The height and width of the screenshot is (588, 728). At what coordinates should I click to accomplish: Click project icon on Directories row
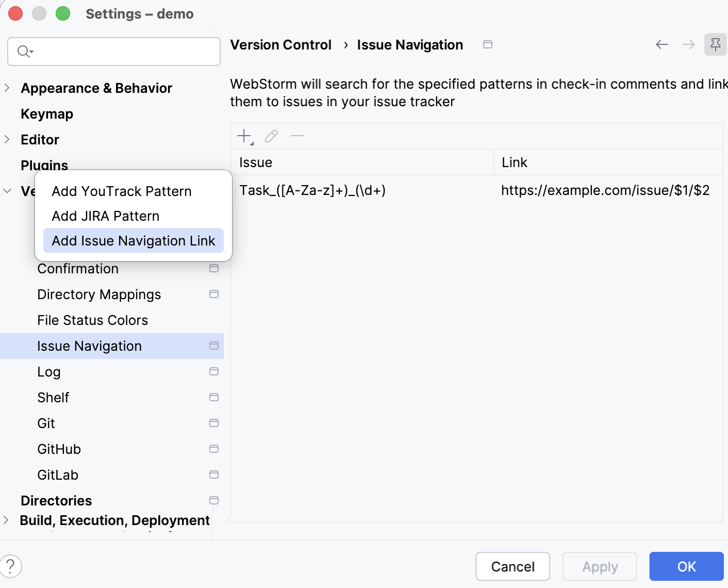pos(214,500)
